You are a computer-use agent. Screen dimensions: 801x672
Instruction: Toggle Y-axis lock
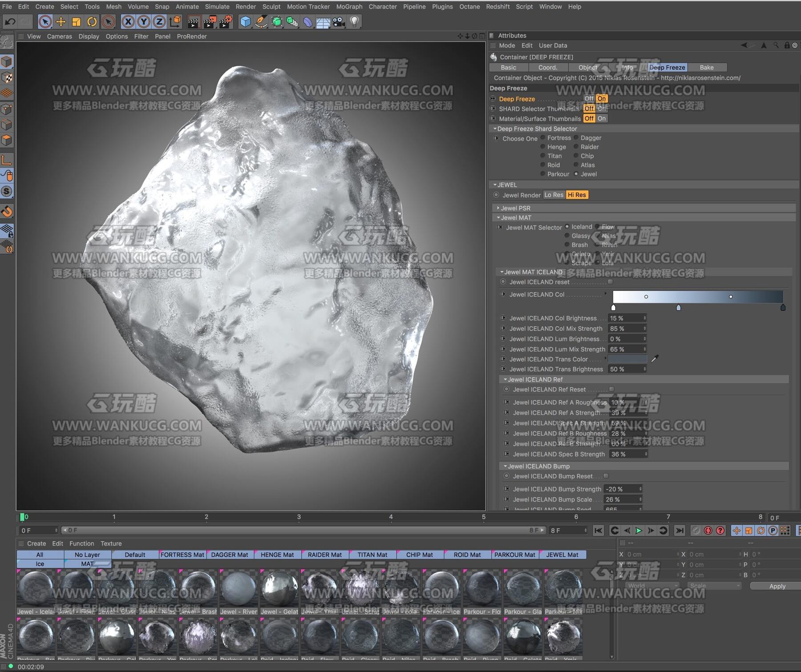point(144,21)
